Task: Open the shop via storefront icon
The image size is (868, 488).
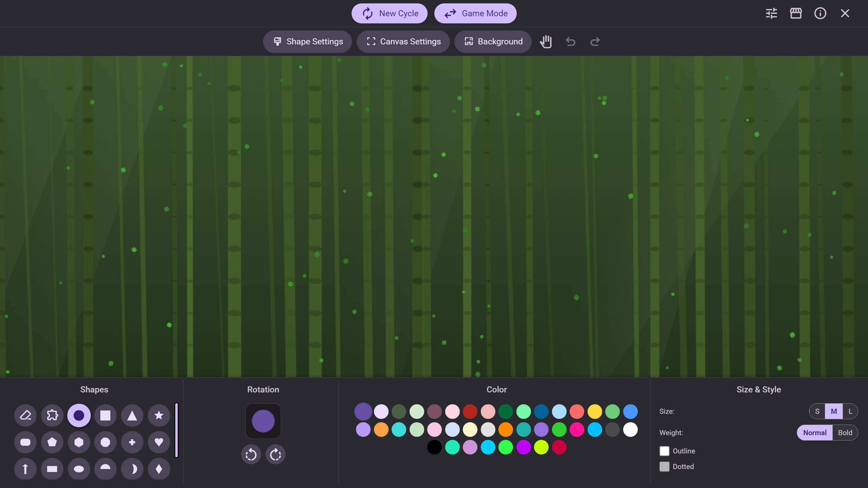Action: click(796, 13)
